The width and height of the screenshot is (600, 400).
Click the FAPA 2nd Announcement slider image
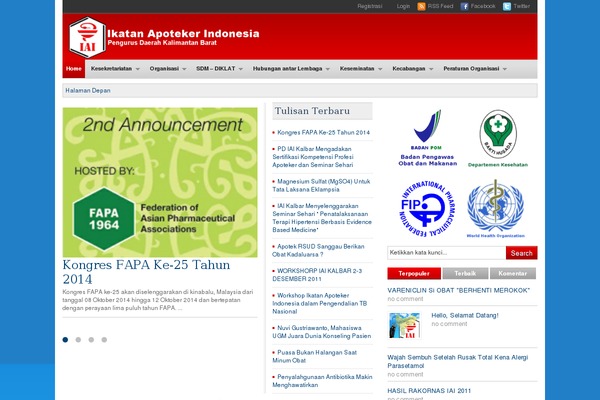(160, 182)
